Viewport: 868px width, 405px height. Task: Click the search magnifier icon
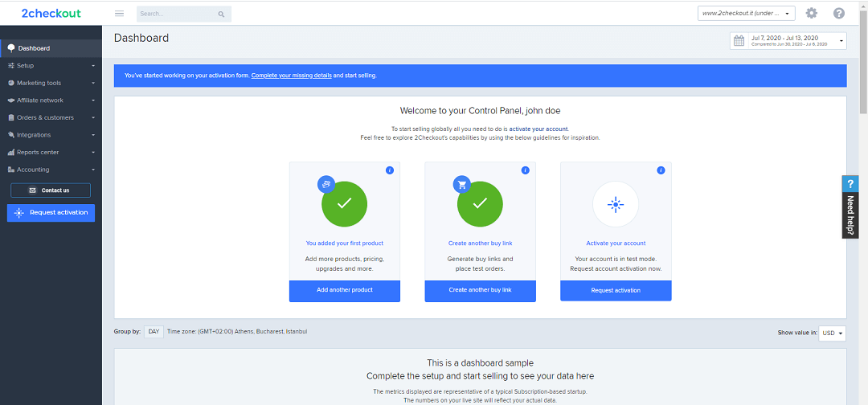pyautogui.click(x=222, y=14)
